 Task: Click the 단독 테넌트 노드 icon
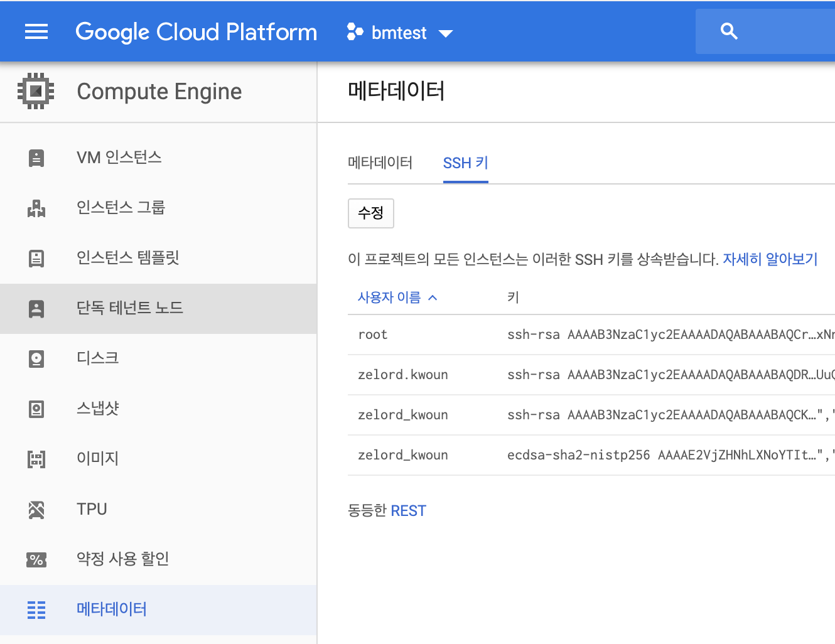click(x=36, y=308)
